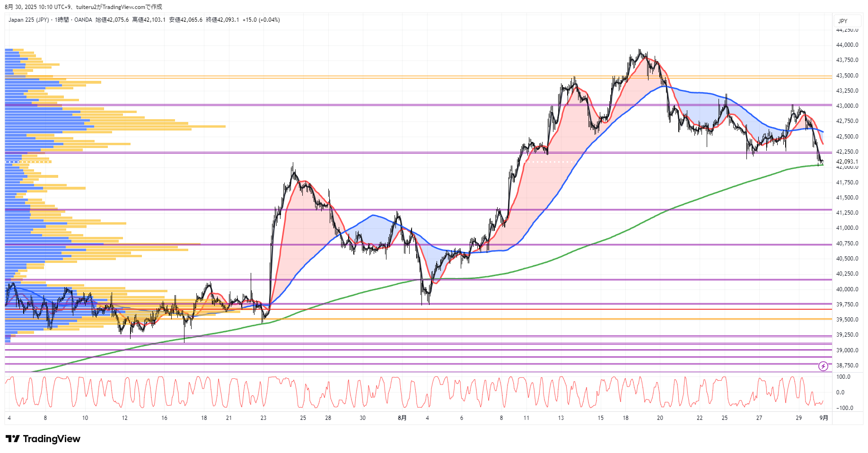This screenshot has width=868, height=453.
Task: Click the 39,750.0 price axis label
Action: click(847, 305)
